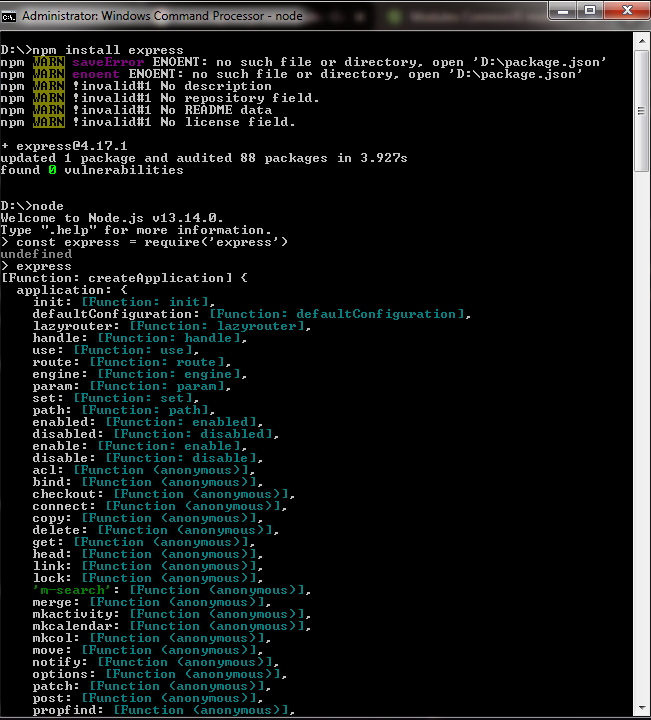The image size is (651, 720).
Task: Click the 'post:' anonymous function line
Action: point(148,698)
